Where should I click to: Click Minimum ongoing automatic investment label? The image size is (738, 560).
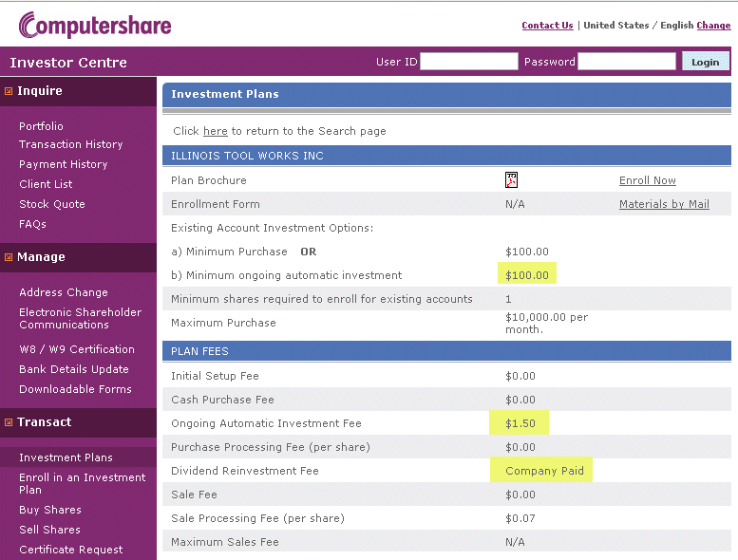tap(286, 275)
